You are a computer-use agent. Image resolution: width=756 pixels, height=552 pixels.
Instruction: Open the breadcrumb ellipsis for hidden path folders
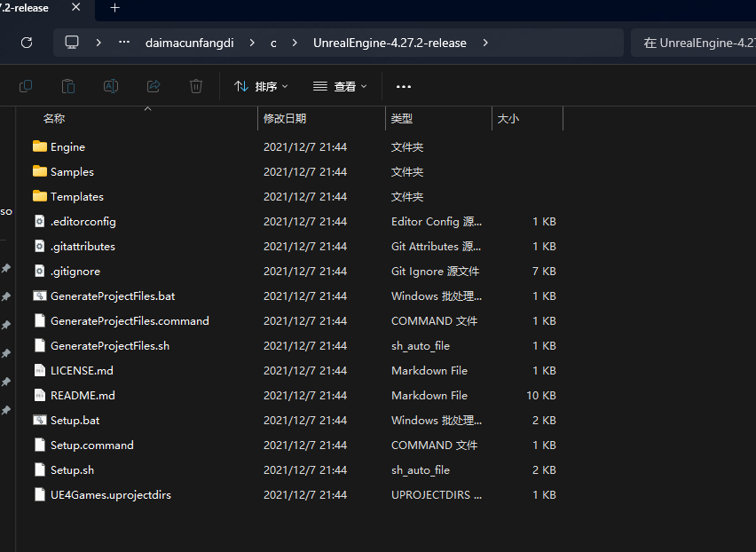[x=124, y=43]
